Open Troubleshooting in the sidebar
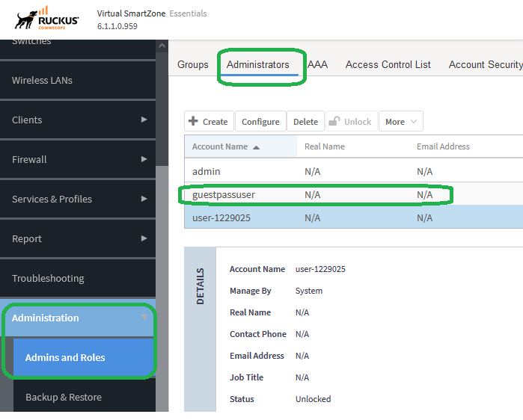Screen dimensions: 523x420 pyautogui.click(x=48, y=278)
